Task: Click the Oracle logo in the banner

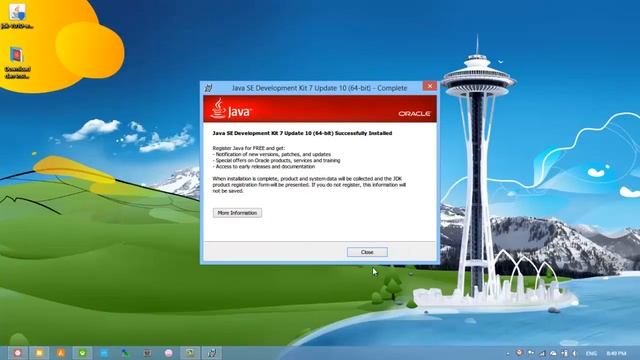Action: [x=414, y=113]
